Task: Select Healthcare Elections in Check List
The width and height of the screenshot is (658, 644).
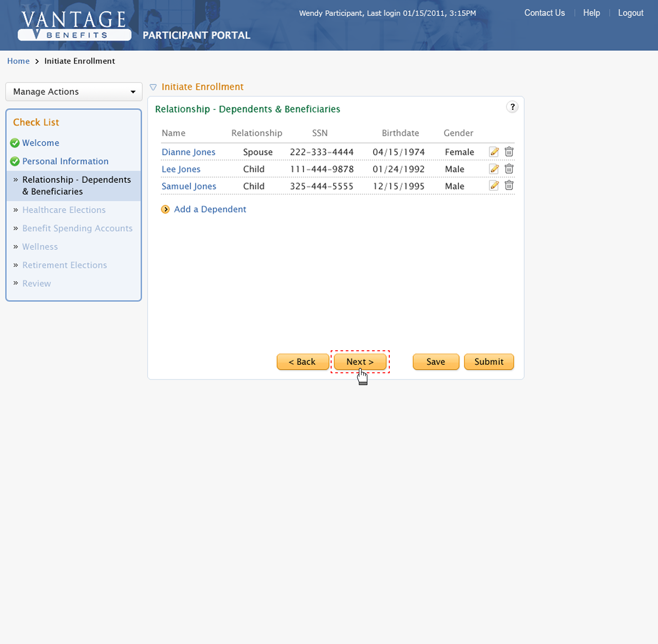Action: (x=64, y=210)
